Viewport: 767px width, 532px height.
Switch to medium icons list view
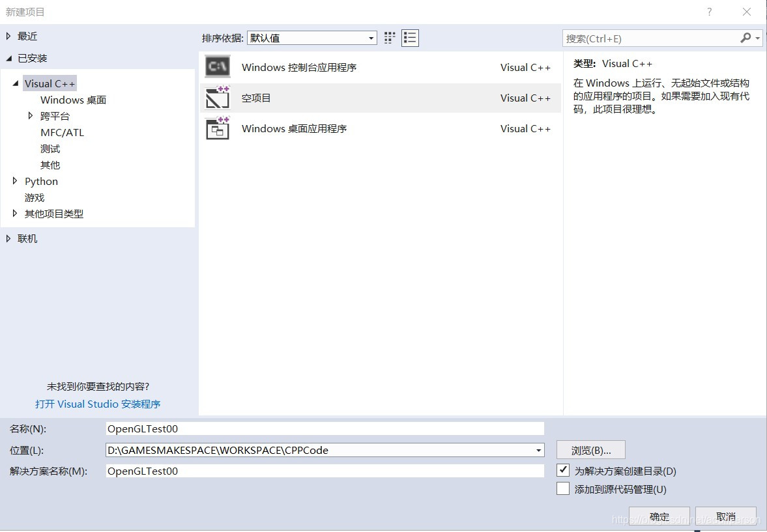click(410, 38)
